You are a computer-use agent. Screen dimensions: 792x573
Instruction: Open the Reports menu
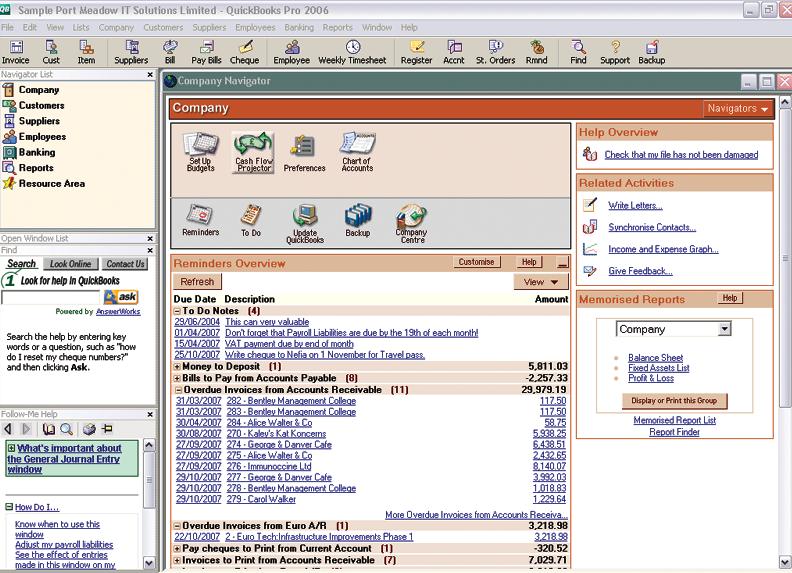click(337, 27)
